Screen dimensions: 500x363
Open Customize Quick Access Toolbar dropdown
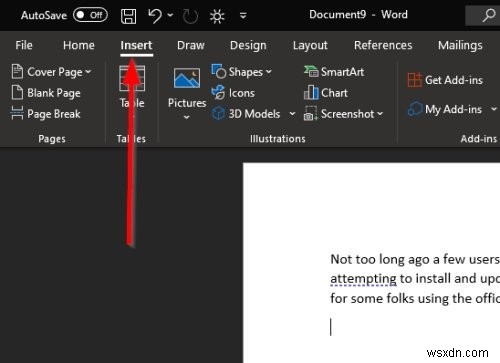pos(243,15)
